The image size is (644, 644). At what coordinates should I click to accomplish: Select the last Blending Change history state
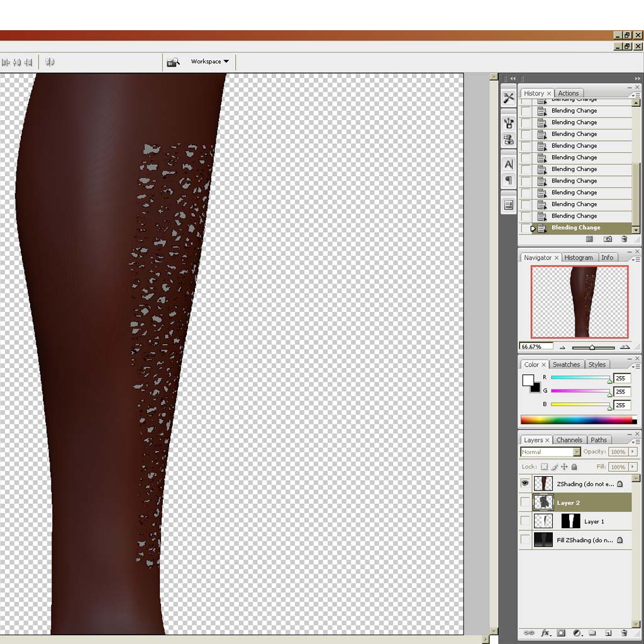[575, 228]
